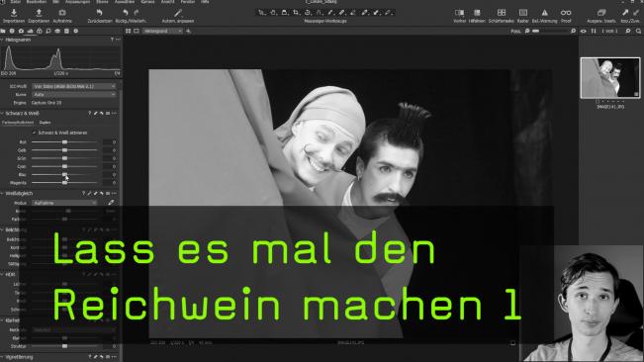Image resolution: width=644 pixels, height=362 pixels.
Task: Click the Autom. anpassen wand icon
Action: click(x=178, y=13)
